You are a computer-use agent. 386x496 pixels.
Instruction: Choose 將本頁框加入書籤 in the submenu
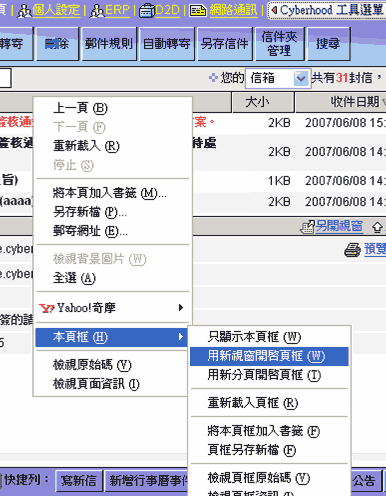269,431
